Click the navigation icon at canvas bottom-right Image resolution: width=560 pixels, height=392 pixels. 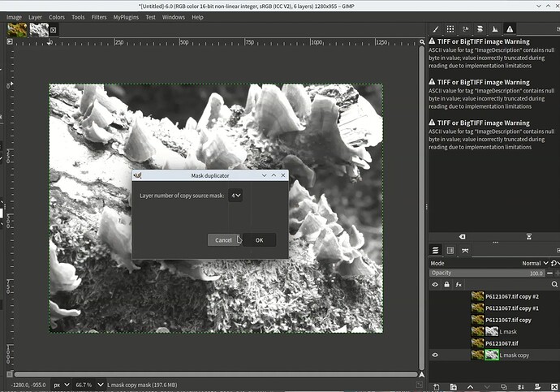click(x=422, y=374)
